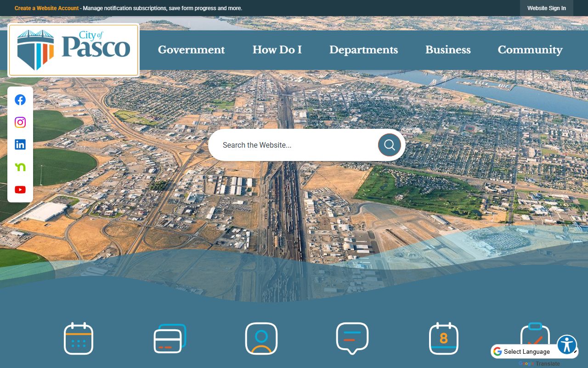Click the credit card payment icon
This screenshot has width=588, height=368.
pyautogui.click(x=170, y=339)
